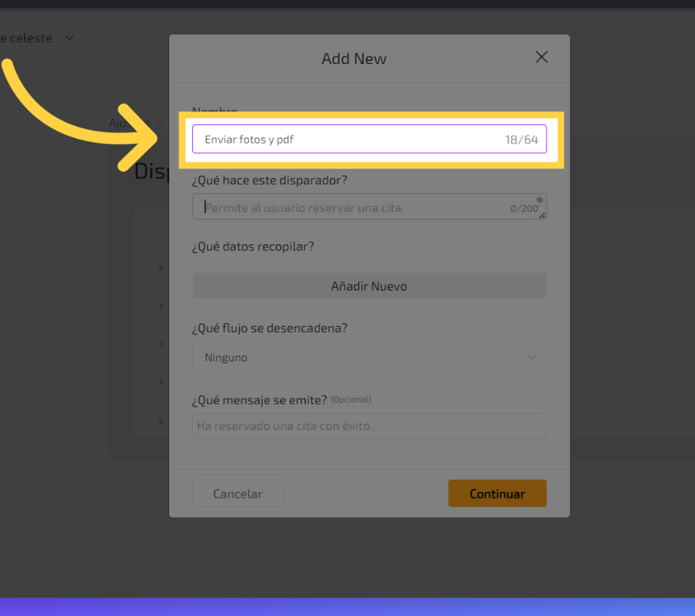The width and height of the screenshot is (695, 616).
Task: Expand the first row chevron in background list
Action: pyautogui.click(x=160, y=267)
